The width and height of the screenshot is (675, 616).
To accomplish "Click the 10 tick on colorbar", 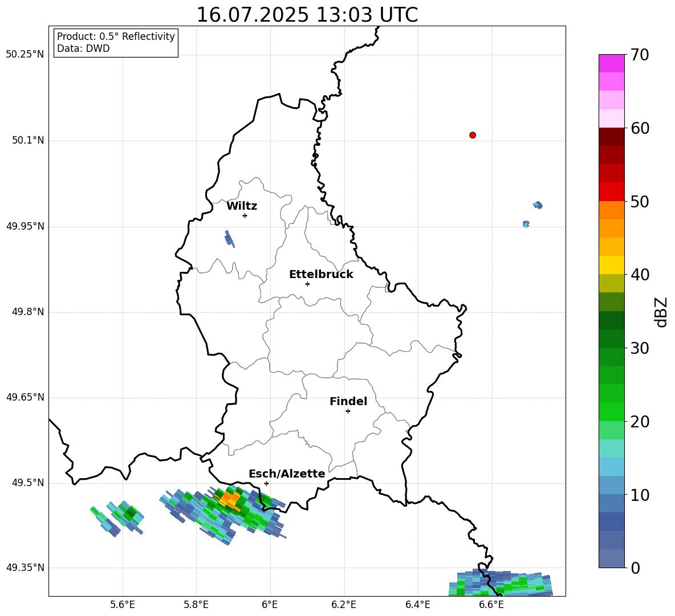I will coord(640,495).
